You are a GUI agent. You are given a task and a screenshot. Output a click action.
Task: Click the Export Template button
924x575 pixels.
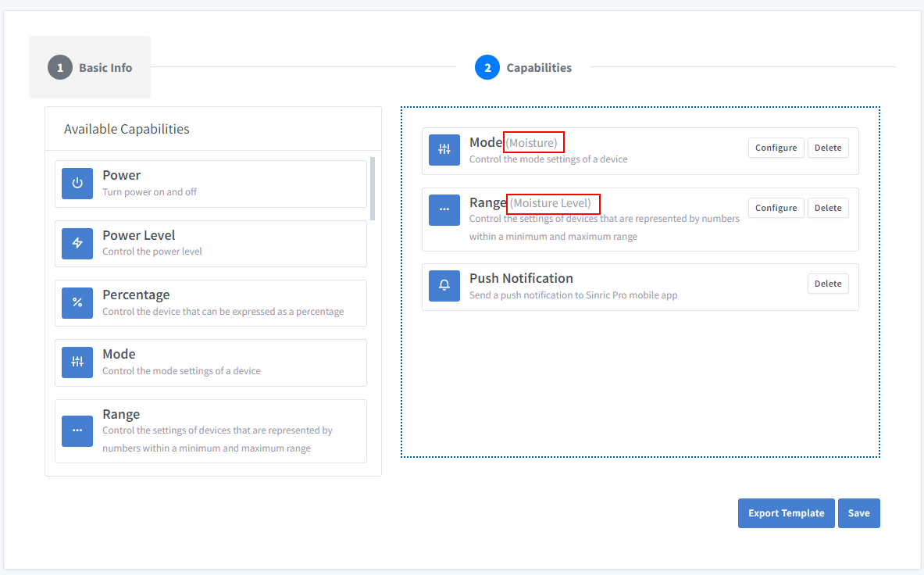tap(786, 513)
